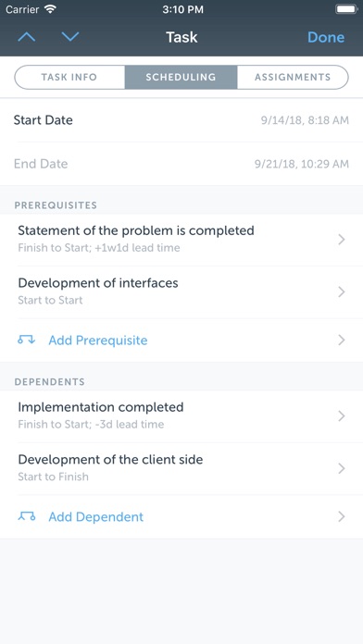The width and height of the screenshot is (363, 644).
Task: Tap the Add Dependent link icon
Action: (26, 516)
